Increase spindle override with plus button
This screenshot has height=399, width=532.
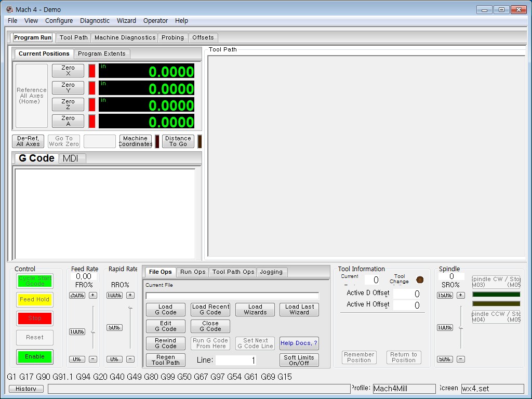pos(460,295)
